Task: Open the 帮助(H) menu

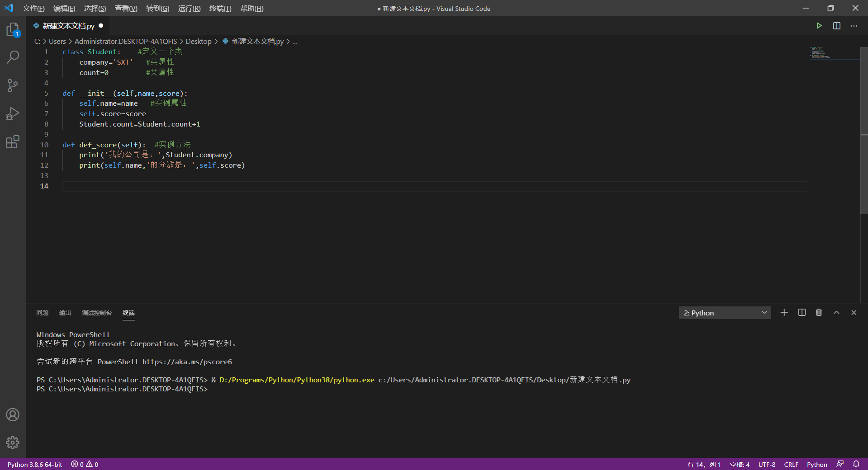Action: pyautogui.click(x=251, y=9)
